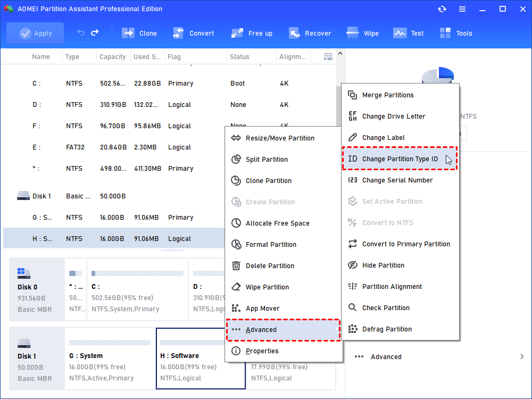This screenshot has width=532, height=399.
Task: Choose Check Partition
Action: [x=400, y=307]
